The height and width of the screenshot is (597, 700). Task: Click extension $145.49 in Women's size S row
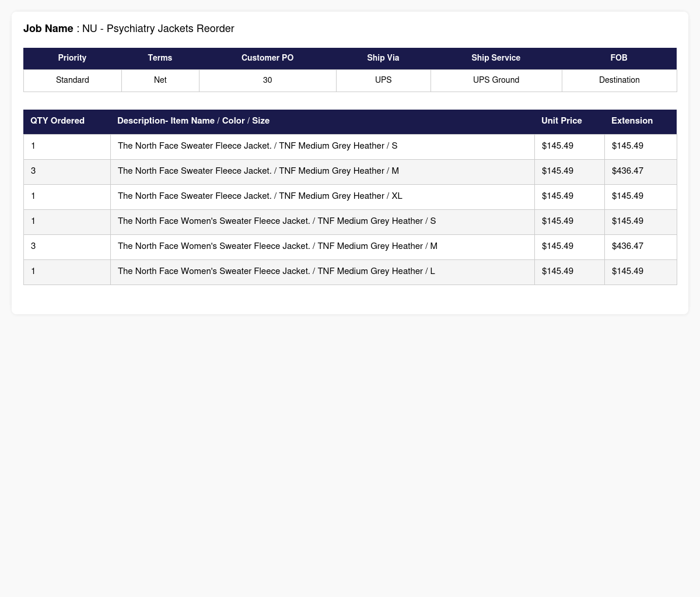point(640,222)
